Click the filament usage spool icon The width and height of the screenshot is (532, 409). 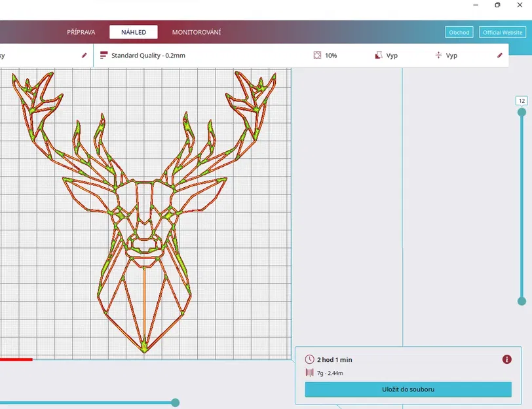click(309, 373)
